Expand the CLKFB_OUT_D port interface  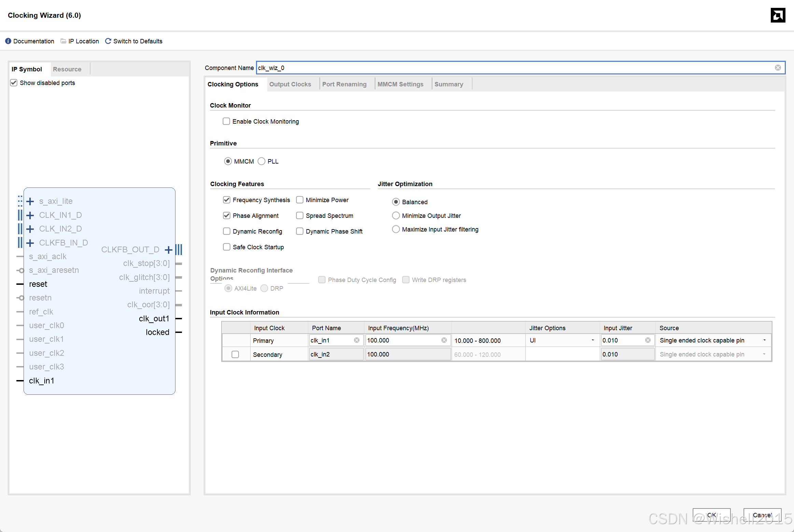pyautogui.click(x=168, y=250)
